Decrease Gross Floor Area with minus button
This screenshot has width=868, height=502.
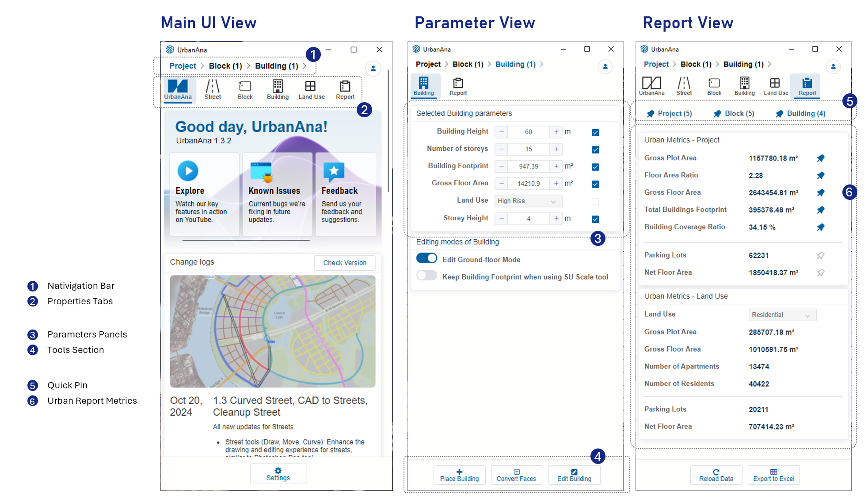click(x=501, y=184)
